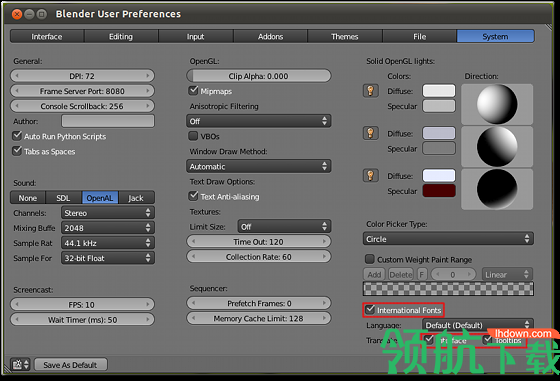Toggle the second OpenGL light bulb icon
560x381 pixels.
coord(370,133)
